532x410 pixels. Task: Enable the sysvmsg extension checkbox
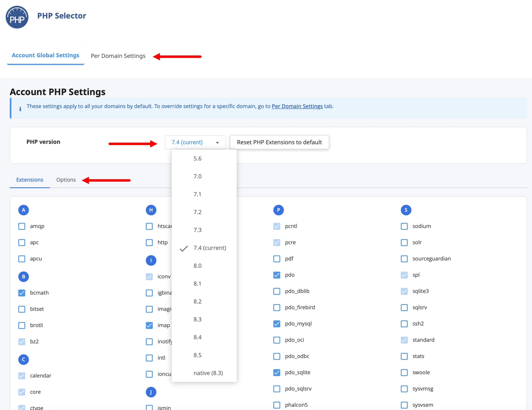coord(404,389)
